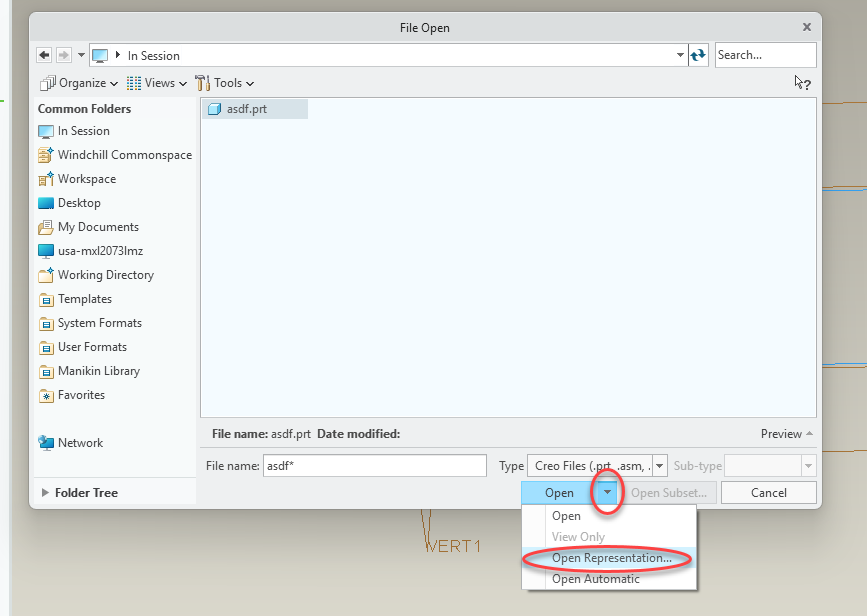867x616 pixels.
Task: Click the Workspace icon in sidebar
Action: coord(46,179)
